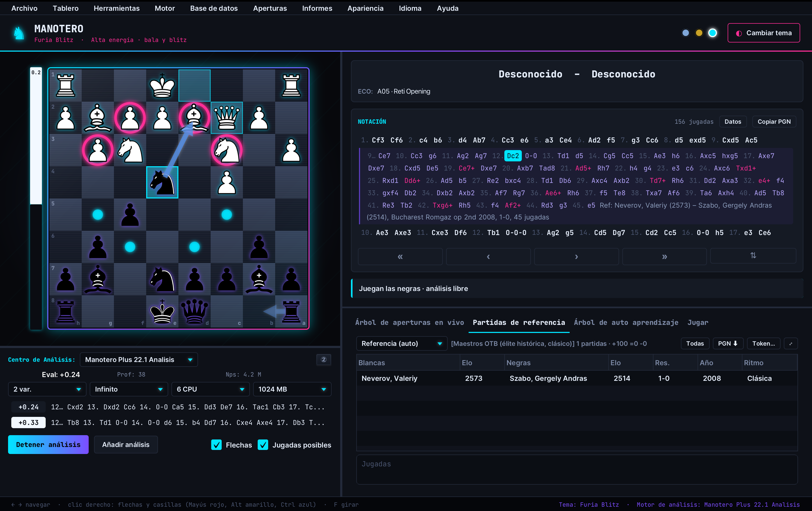Uncheck the Flechas checkbox
The height and width of the screenshot is (511, 812).
(216, 445)
